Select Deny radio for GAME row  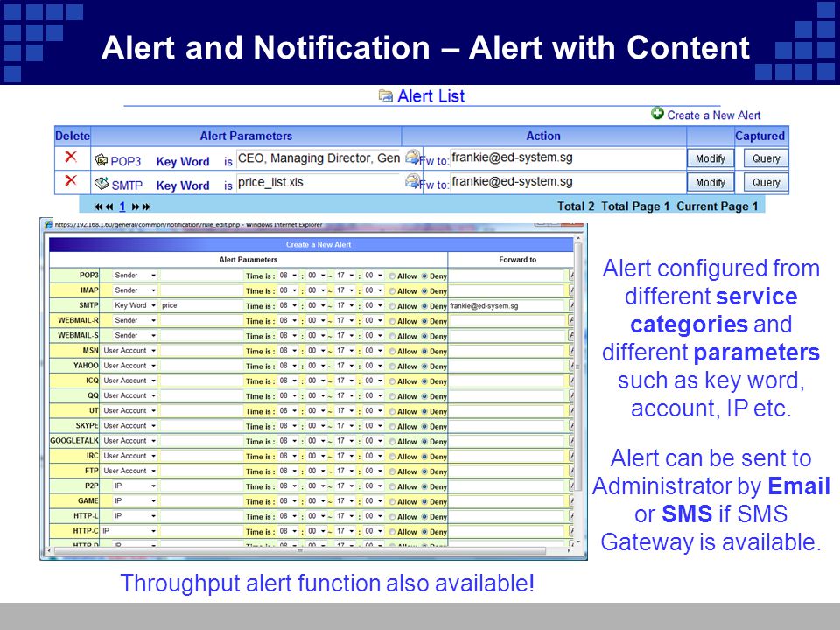[424, 501]
